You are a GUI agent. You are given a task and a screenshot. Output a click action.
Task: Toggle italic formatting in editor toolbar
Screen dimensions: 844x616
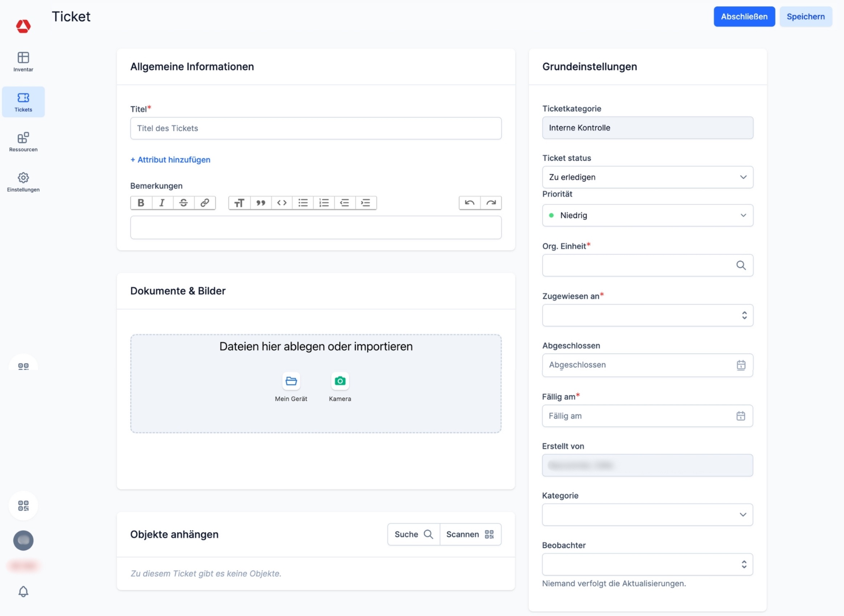pos(162,203)
